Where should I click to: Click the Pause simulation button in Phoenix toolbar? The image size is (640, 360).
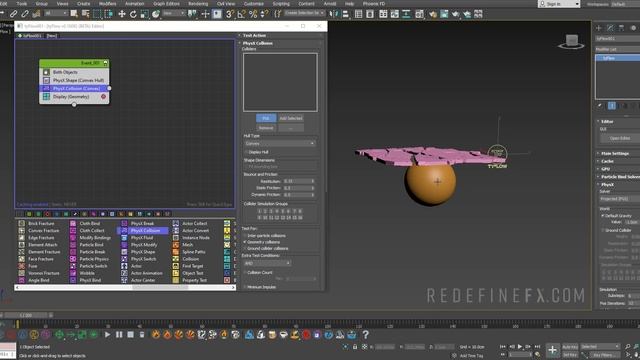(119, 335)
